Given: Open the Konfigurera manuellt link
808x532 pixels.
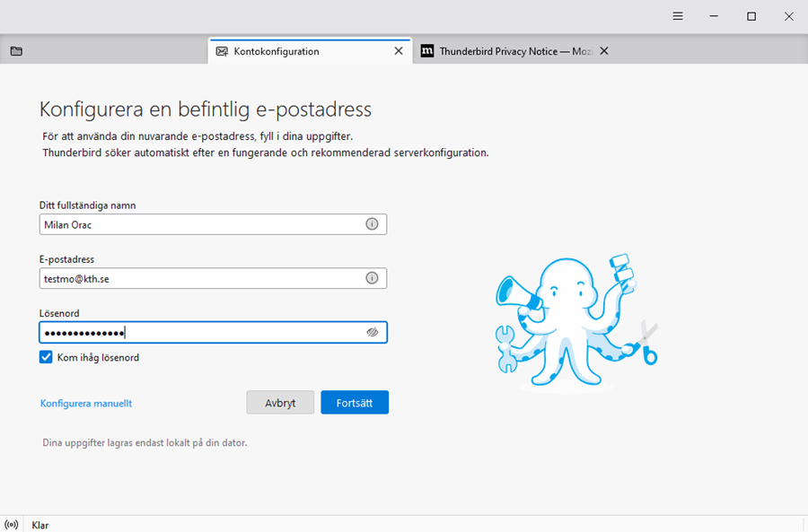Looking at the screenshot, I should tap(86, 404).
